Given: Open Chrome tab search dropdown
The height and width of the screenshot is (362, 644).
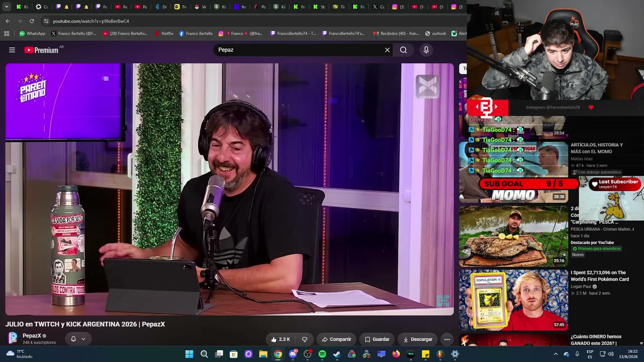Looking at the screenshot, I should [7, 7].
